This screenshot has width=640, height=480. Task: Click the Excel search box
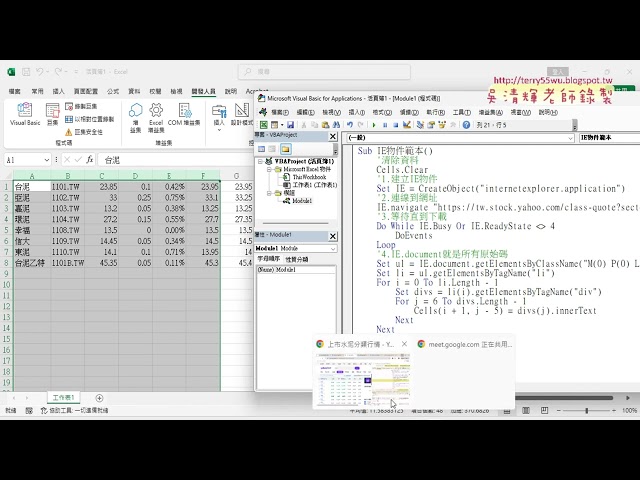tap(324, 72)
